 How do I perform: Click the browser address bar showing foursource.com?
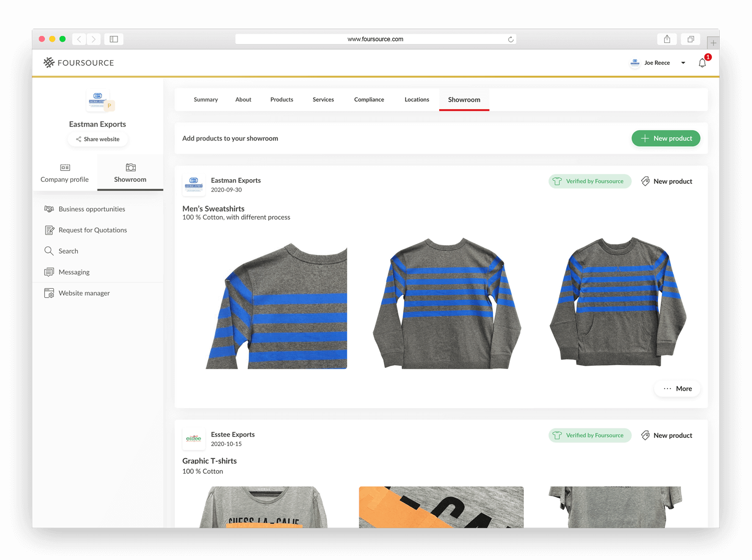coord(375,39)
